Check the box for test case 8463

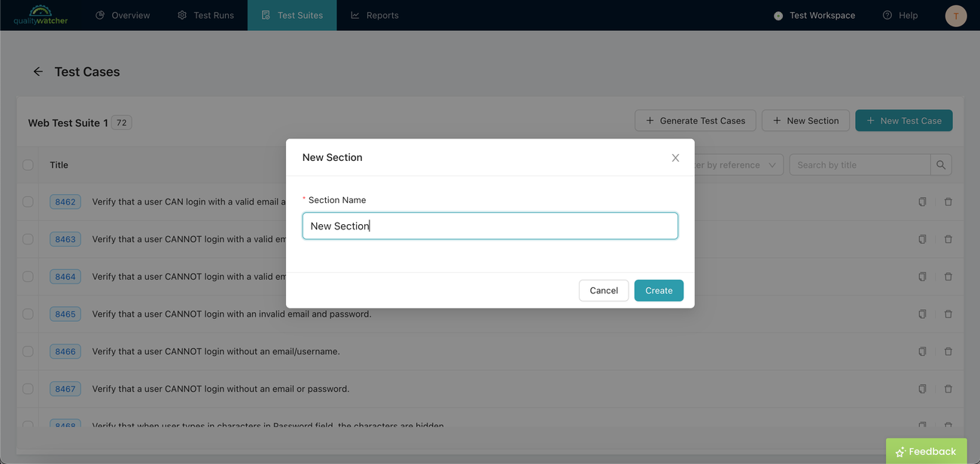(28, 239)
